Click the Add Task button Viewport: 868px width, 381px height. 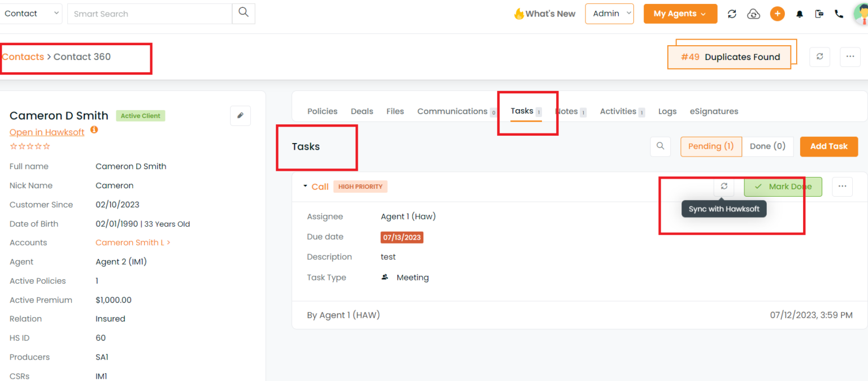coord(828,146)
